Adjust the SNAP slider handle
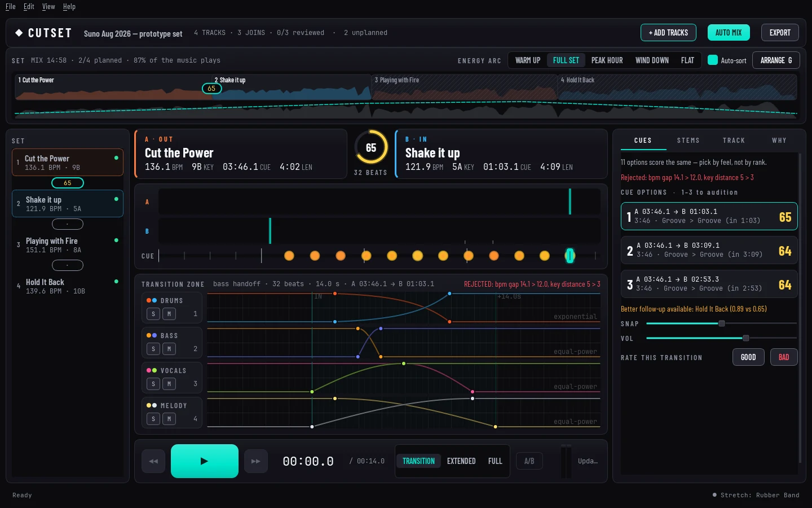Image resolution: width=812 pixels, height=508 pixels. (x=722, y=323)
